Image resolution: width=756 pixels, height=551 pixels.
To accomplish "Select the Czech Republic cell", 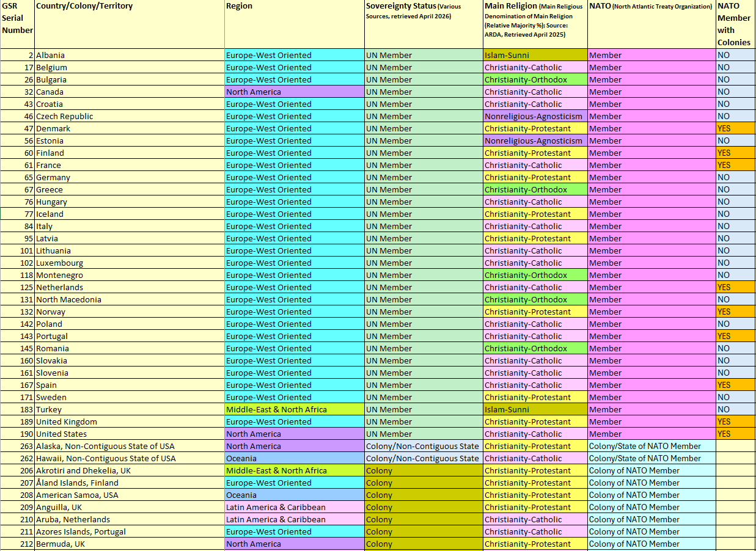I will (130, 116).
